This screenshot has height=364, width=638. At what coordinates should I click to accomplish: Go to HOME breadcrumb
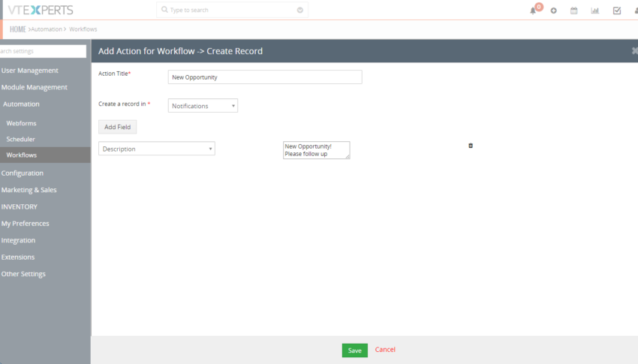point(18,29)
